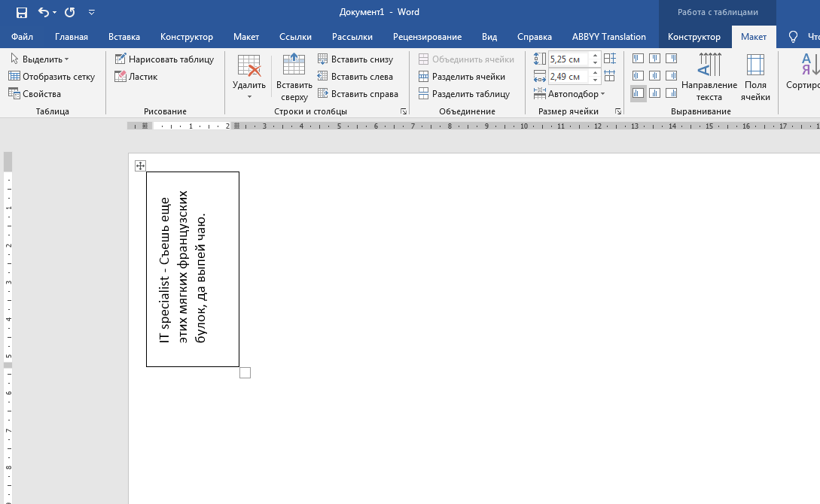
Task: Click the table move handle icon
Action: coord(140,165)
